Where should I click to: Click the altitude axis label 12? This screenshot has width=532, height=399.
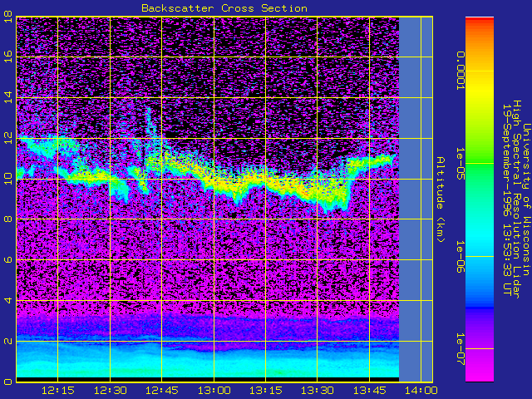pos(8,138)
